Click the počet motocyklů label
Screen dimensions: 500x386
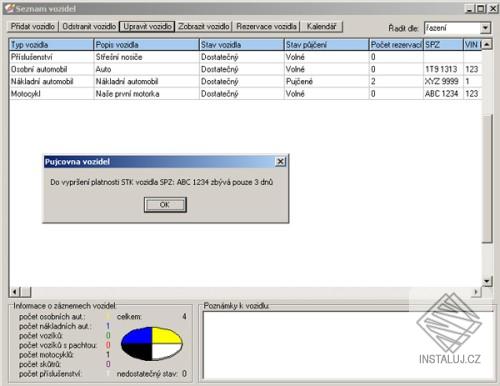tap(46, 355)
